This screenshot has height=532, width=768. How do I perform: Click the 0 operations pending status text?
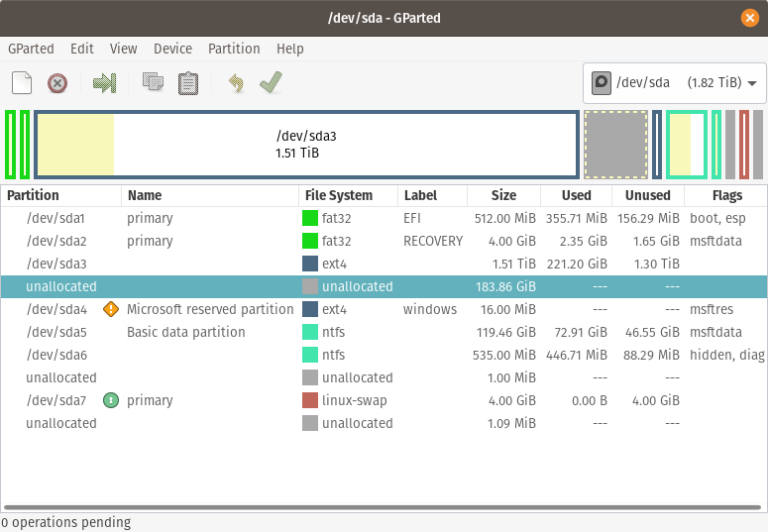point(66,522)
